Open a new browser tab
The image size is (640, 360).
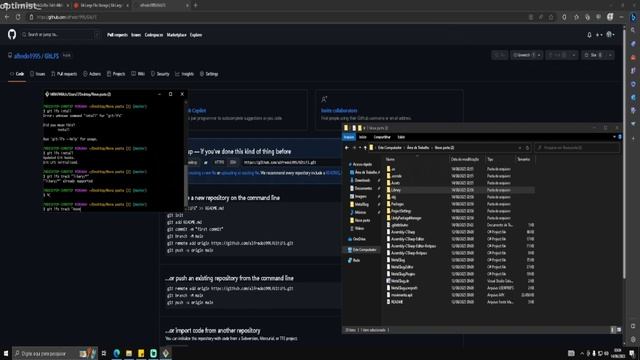tap(196, 5)
